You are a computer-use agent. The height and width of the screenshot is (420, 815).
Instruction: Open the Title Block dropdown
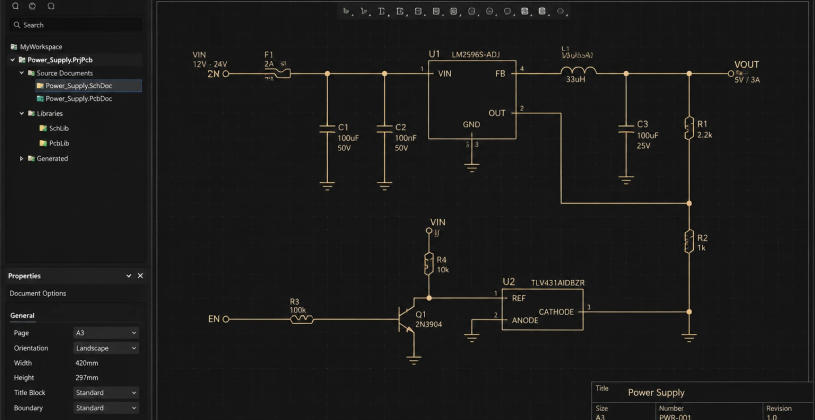pos(106,392)
